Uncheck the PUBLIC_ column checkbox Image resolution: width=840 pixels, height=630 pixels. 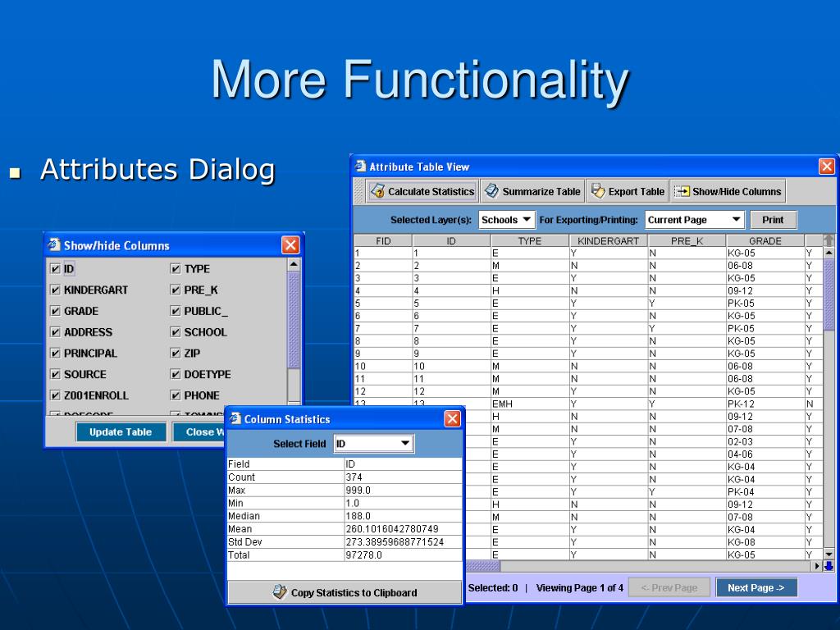point(176,311)
